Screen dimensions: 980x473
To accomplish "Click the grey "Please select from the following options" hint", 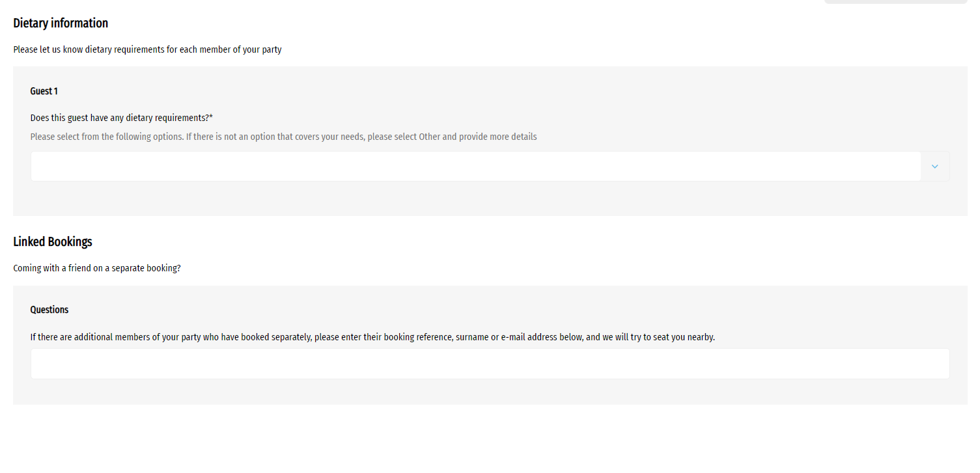I will coord(283,137).
